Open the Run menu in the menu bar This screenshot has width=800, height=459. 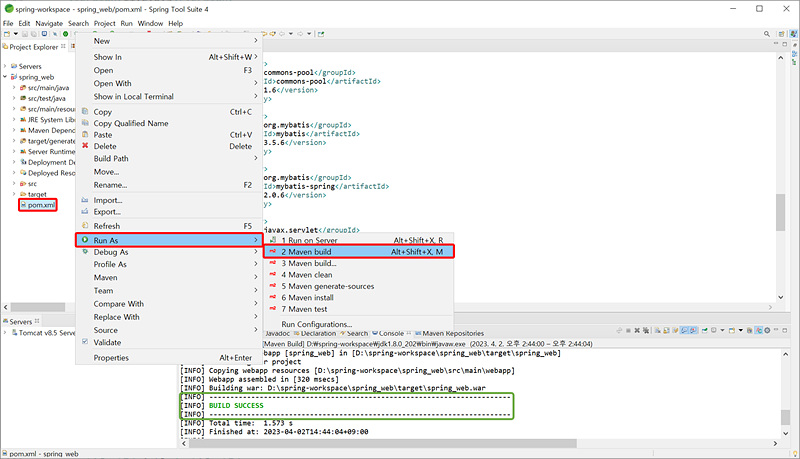pos(127,23)
